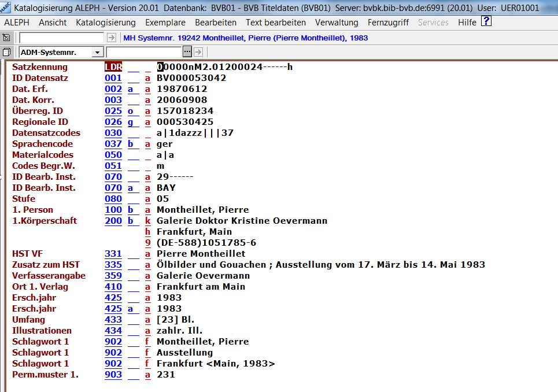This screenshot has width=558, height=392.
Task: Click the MH Systemnr. 19242 record title
Action: pos(246,38)
